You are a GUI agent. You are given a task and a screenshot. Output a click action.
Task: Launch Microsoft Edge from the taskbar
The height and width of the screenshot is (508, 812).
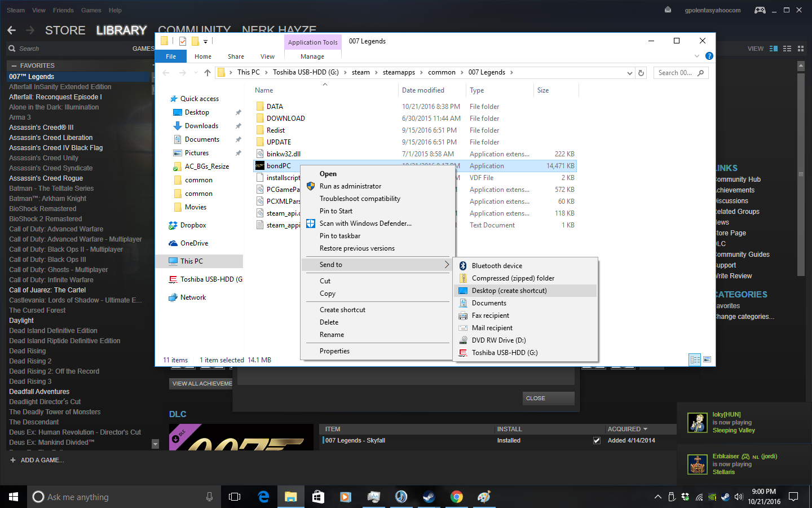tap(263, 497)
